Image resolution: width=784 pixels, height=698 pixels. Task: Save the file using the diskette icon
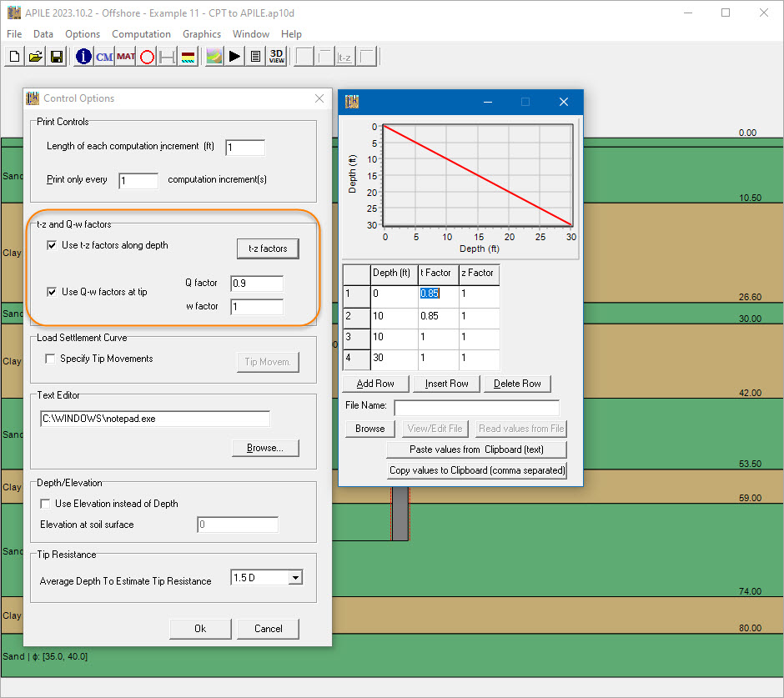point(55,56)
